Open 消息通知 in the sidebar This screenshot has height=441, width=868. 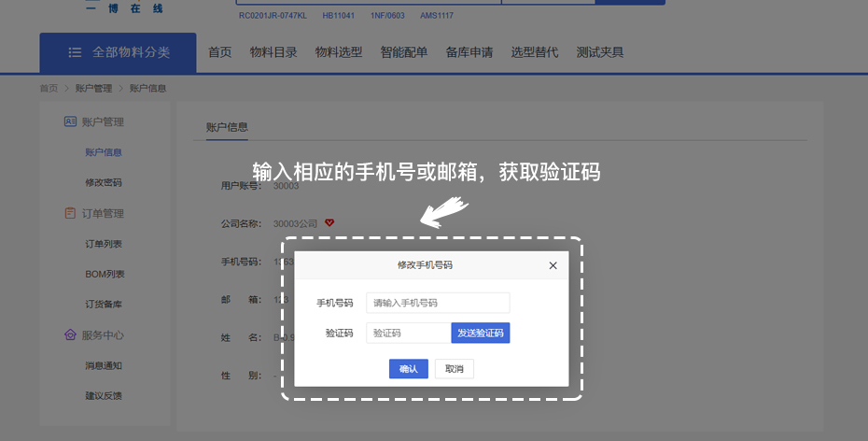point(104,365)
